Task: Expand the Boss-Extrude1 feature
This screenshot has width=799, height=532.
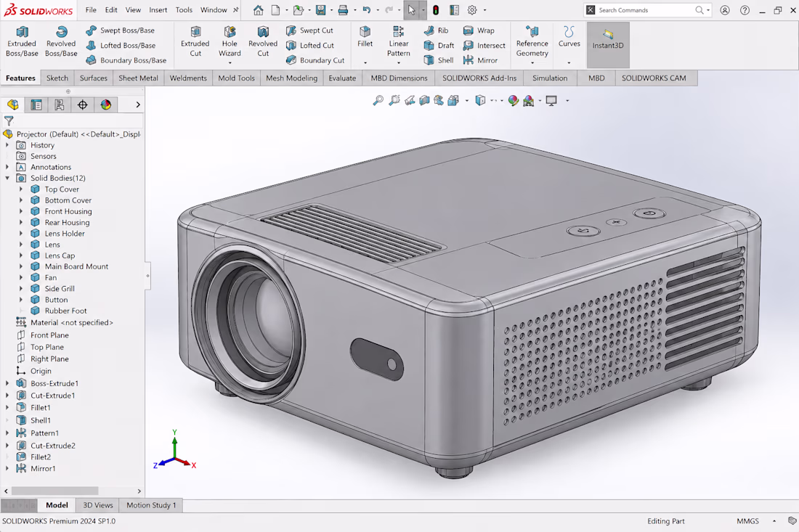Action: pos(7,383)
